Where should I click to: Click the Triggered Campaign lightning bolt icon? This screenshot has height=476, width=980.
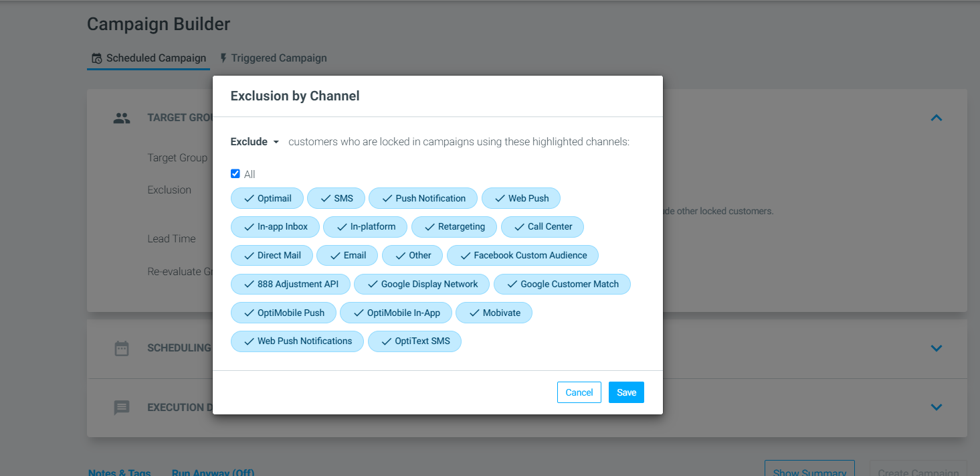click(x=223, y=58)
